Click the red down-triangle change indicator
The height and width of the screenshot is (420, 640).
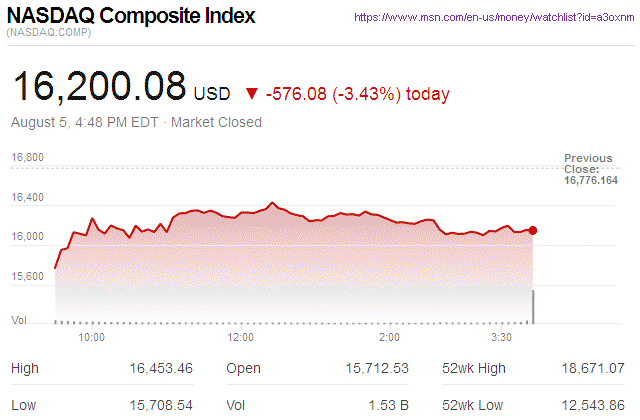(251, 94)
